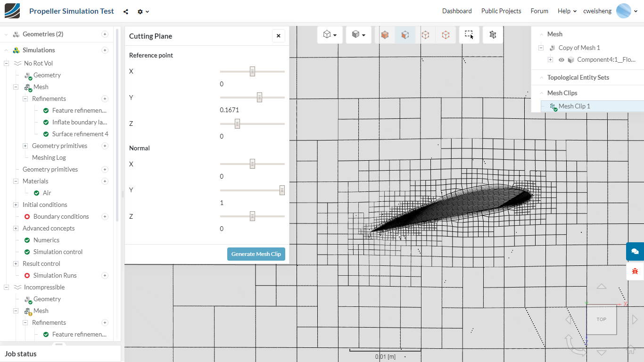Select the solid orange face selection mode
The image size is (644, 362).
click(x=385, y=34)
